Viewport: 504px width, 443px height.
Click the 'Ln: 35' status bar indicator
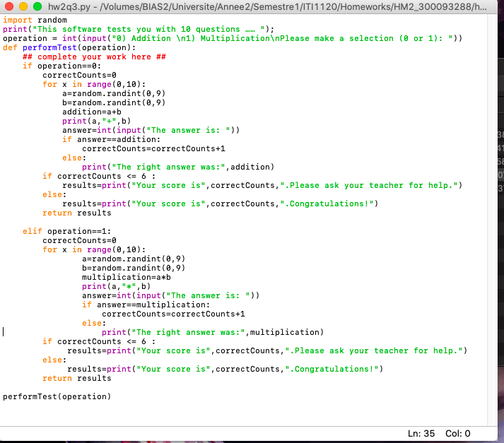423,433
